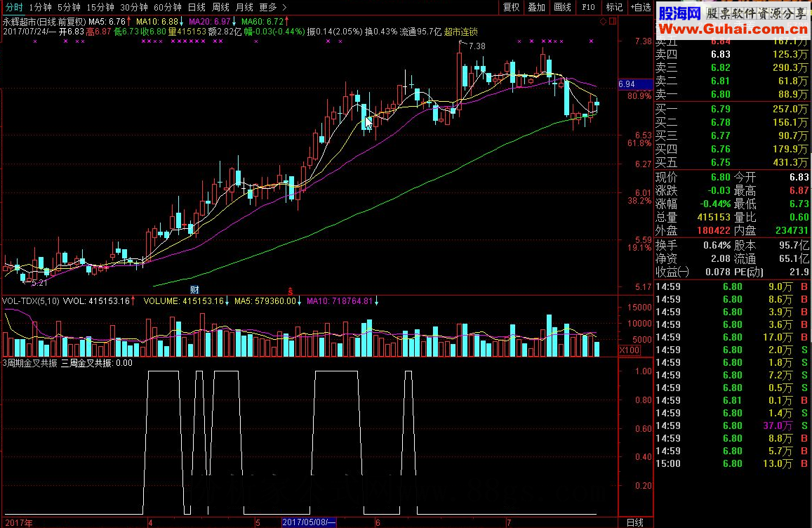This screenshot has height=528, width=812.
Task: Select the 60分钟 period tab
Action: (167, 7)
